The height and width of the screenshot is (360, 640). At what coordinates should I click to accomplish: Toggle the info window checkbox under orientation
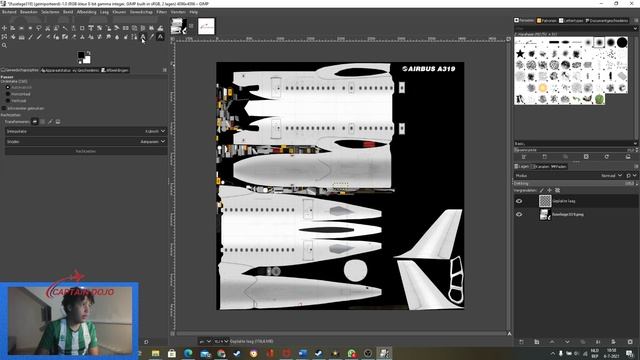[4, 108]
